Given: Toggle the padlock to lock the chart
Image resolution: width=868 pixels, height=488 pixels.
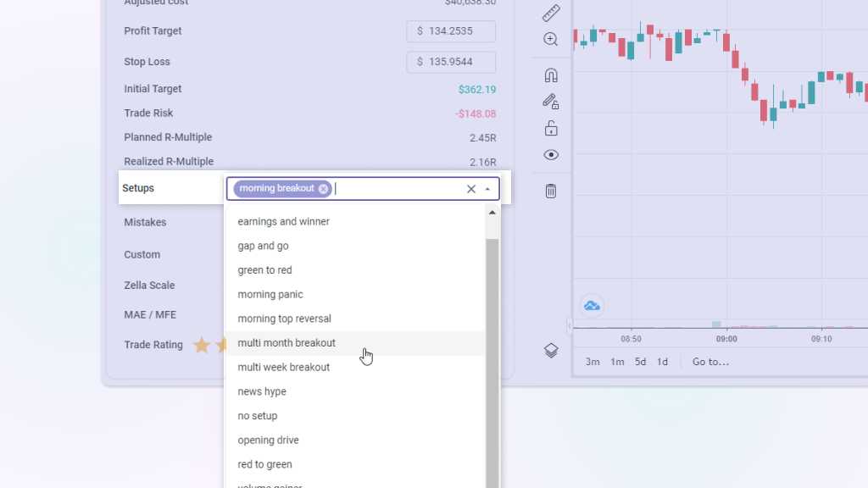Looking at the screenshot, I should pos(551,128).
